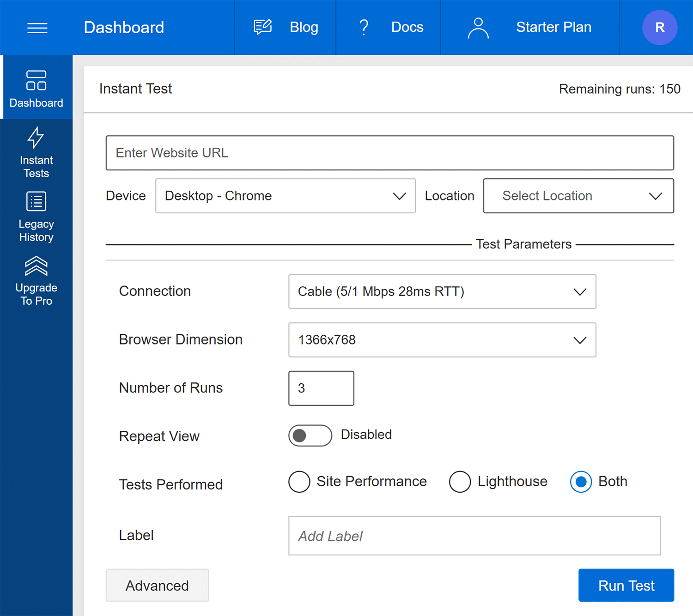Click the Instant Test heading
This screenshot has height=616, width=693.
click(x=135, y=89)
